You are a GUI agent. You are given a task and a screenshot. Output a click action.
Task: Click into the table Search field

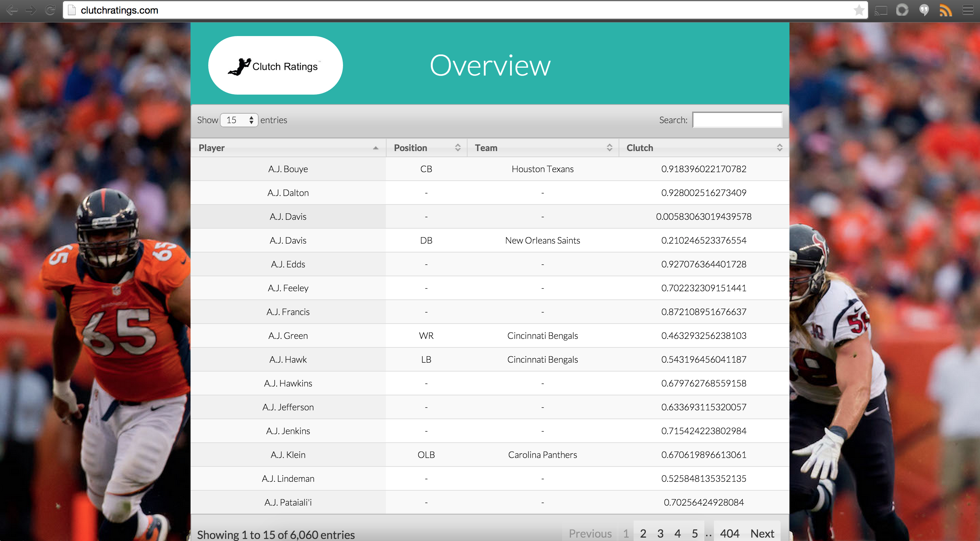(x=737, y=120)
